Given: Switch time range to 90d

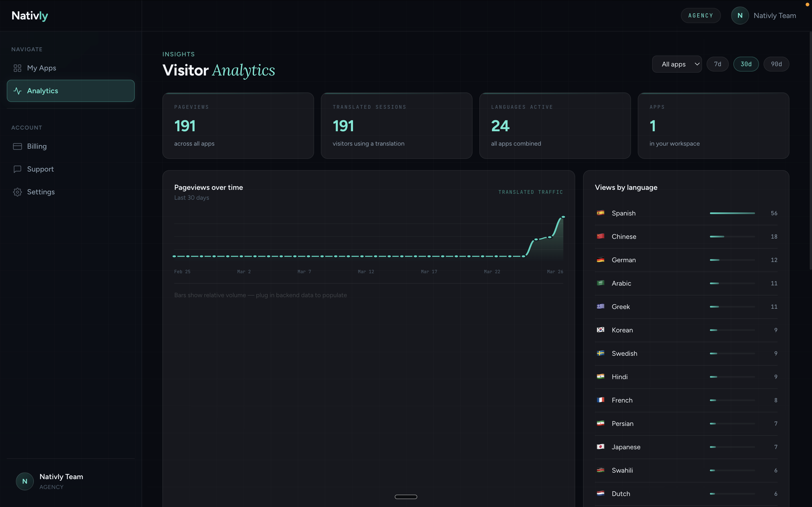Looking at the screenshot, I should [776, 64].
